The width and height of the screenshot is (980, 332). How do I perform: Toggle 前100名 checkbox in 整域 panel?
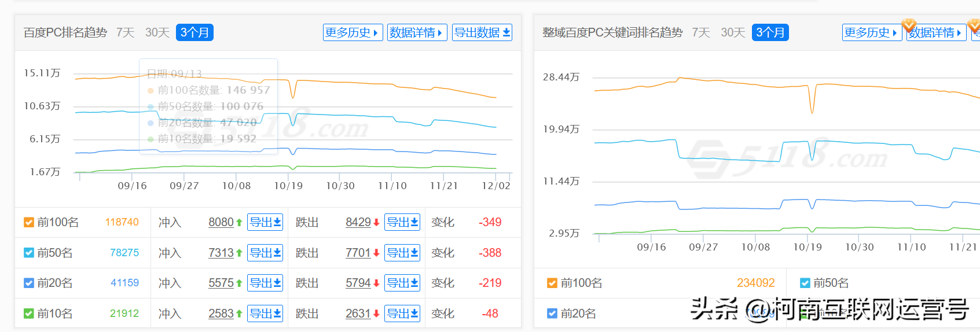click(552, 283)
